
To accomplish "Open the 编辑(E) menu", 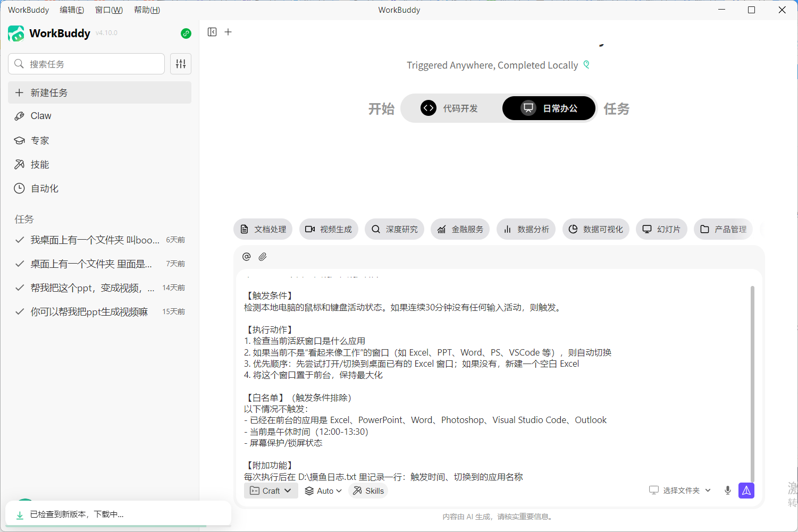I will pyautogui.click(x=72, y=10).
